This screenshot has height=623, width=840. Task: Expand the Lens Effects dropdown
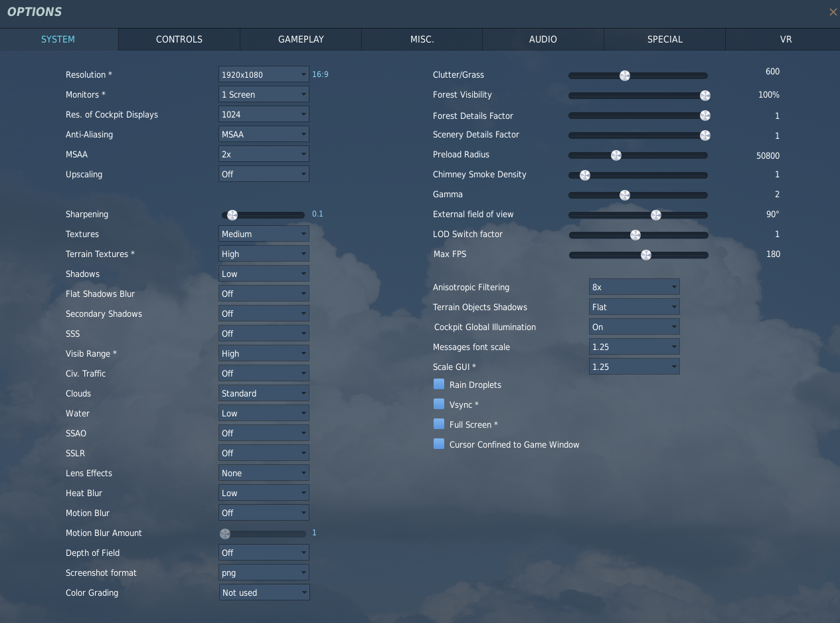264,473
